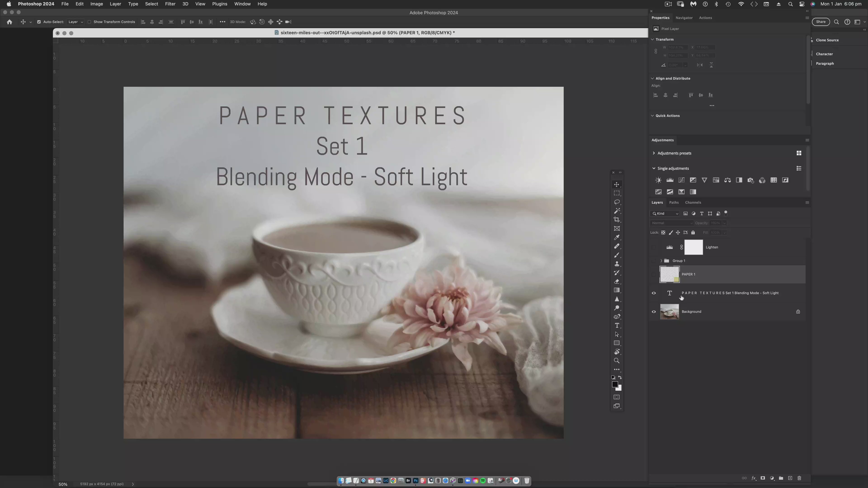Viewport: 868px width, 488px height.
Task: Click the Rectangular Marquee tool
Action: 617,193
